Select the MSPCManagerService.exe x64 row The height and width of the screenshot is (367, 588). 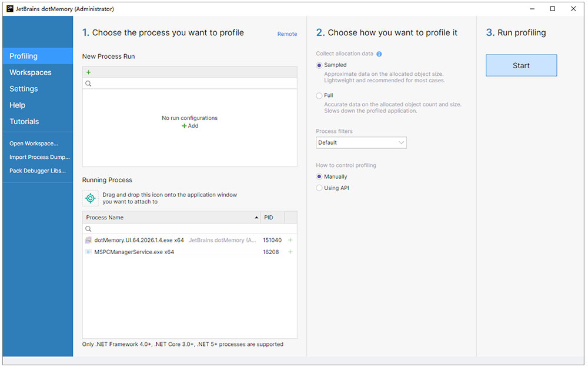[190, 252]
